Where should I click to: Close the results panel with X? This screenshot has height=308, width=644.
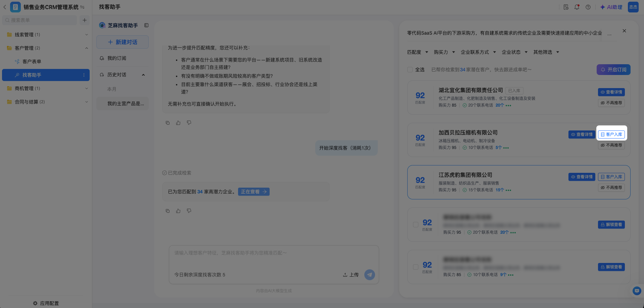pos(624,31)
